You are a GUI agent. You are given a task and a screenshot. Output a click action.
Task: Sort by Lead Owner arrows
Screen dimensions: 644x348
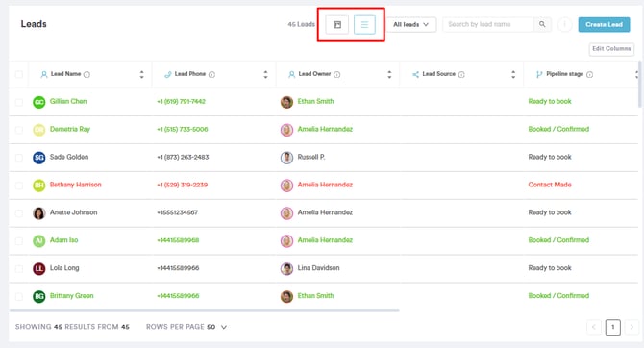pos(389,74)
